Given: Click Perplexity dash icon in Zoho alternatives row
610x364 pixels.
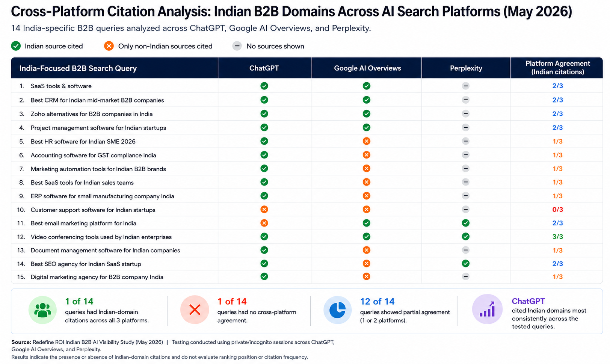Looking at the screenshot, I should click(x=466, y=114).
